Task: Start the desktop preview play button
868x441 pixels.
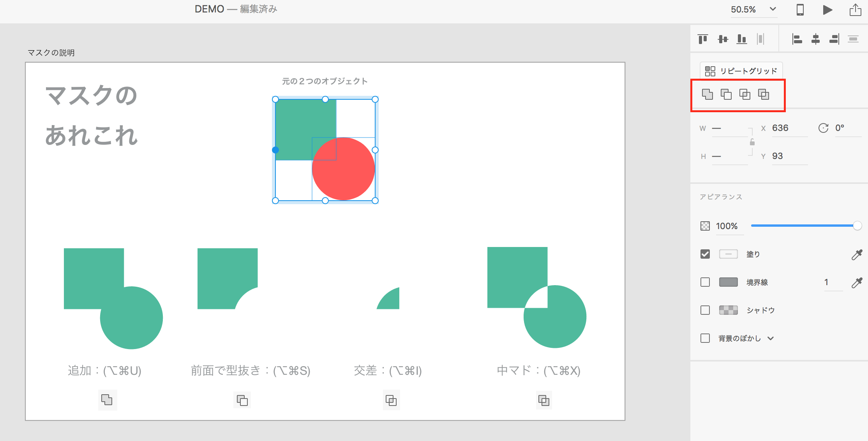Action: 827,10
